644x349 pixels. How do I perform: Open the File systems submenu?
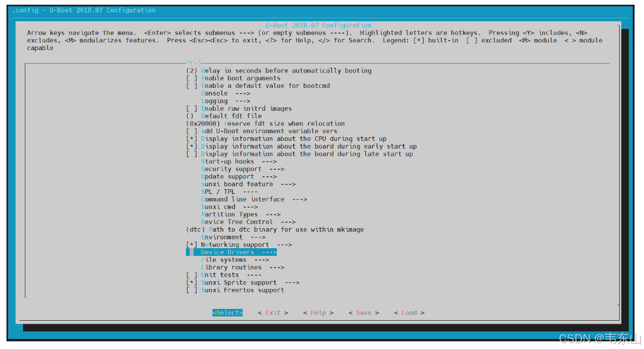pyautogui.click(x=235, y=260)
